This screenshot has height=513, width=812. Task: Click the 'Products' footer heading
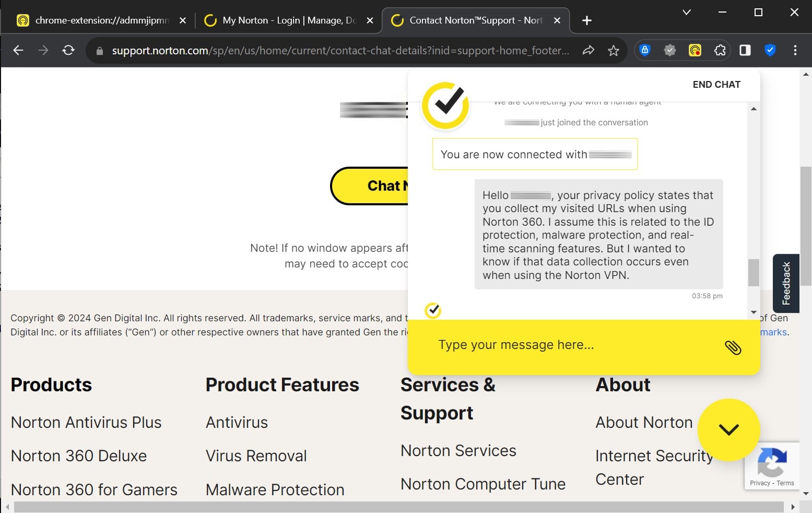pyautogui.click(x=51, y=384)
